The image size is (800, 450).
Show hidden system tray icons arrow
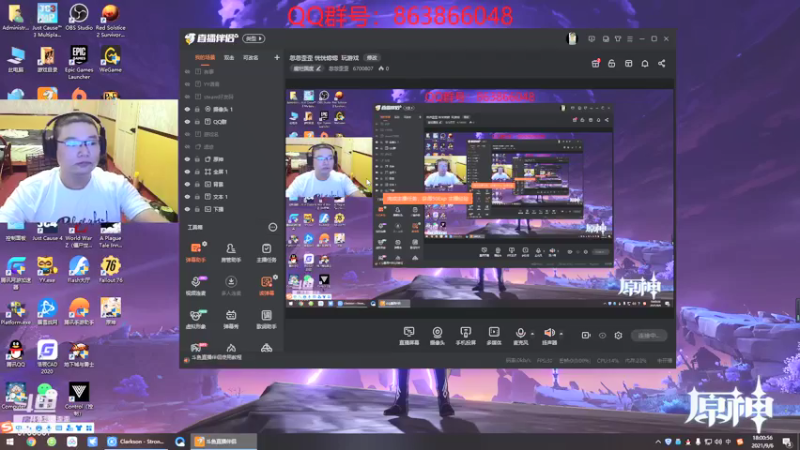pyautogui.click(x=658, y=442)
